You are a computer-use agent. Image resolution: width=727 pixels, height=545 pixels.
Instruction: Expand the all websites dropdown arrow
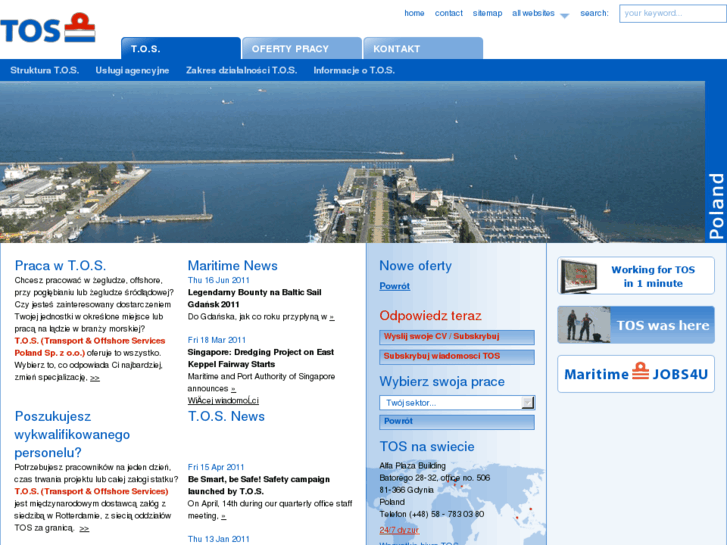point(564,15)
